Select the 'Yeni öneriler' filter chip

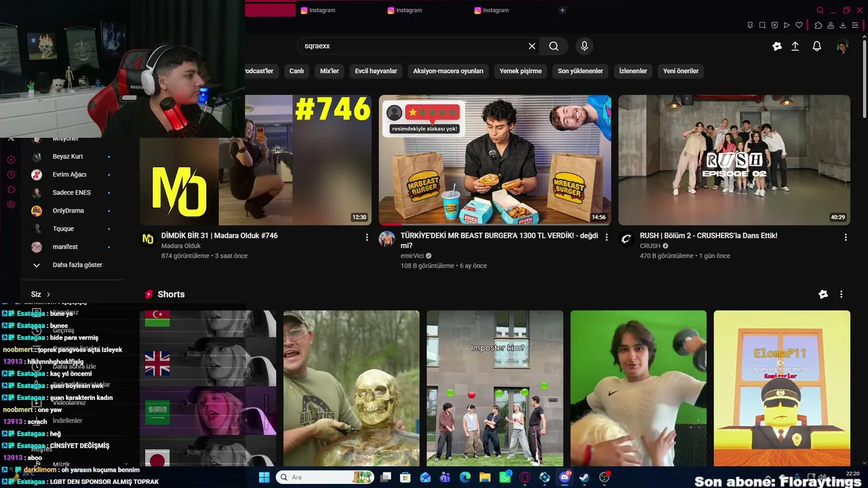tap(681, 70)
